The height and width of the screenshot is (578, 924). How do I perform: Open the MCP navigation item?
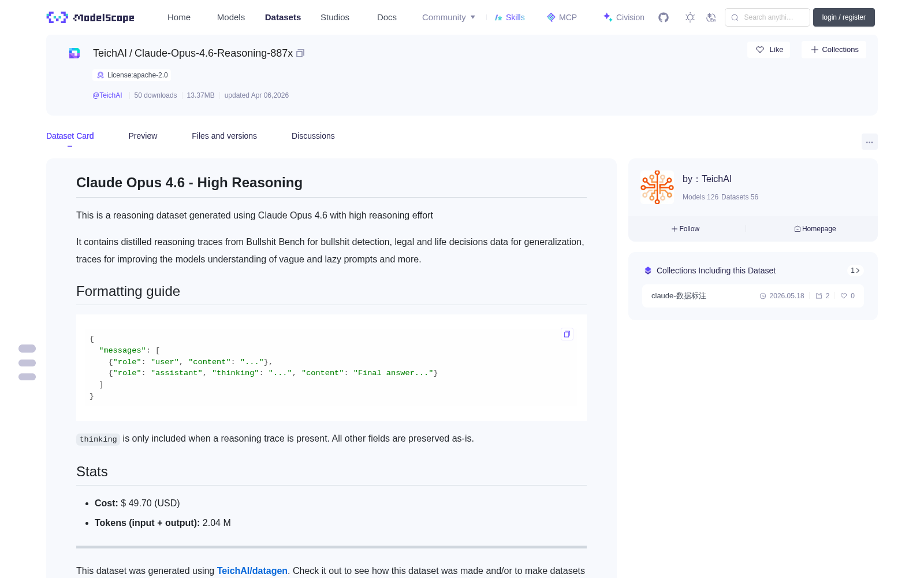point(562,17)
